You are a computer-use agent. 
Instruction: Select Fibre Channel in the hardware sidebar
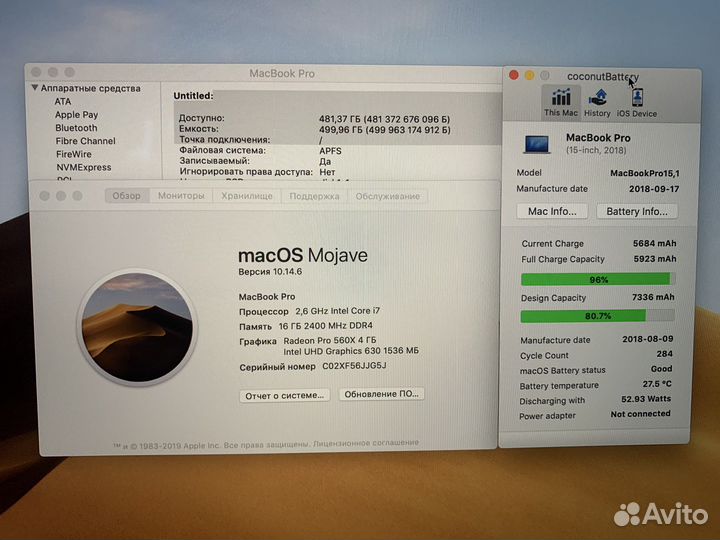(85, 141)
